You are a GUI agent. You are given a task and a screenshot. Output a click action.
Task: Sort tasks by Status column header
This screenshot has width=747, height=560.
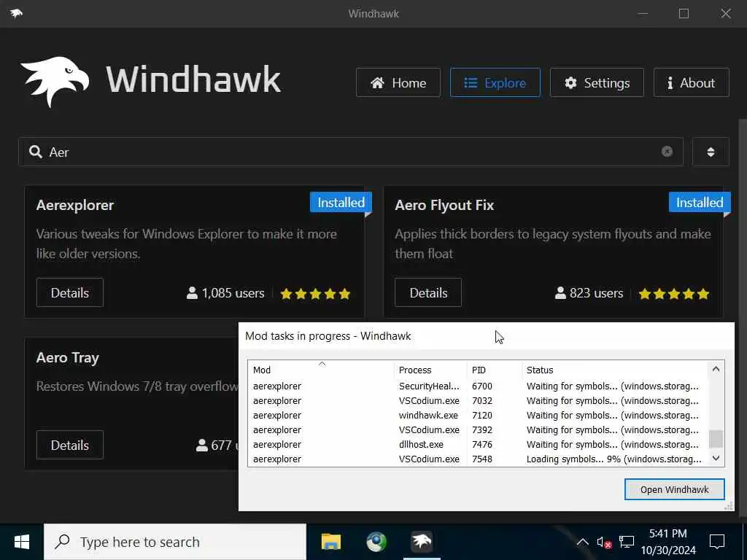point(614,370)
